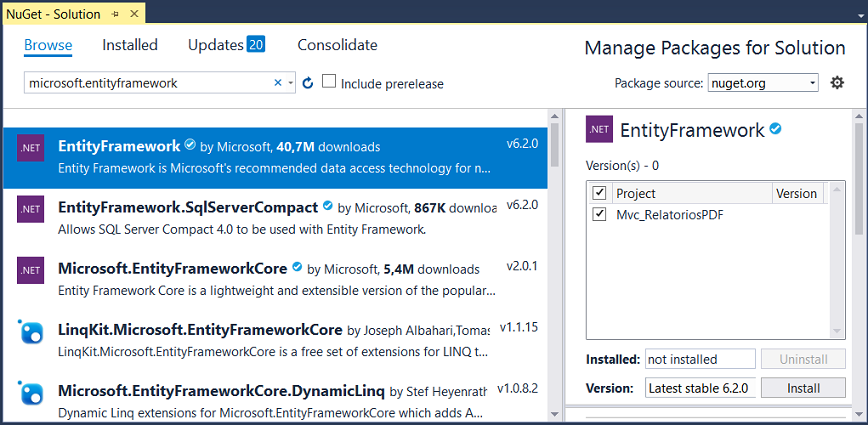Toggle the select-all projects header checkbox

[599, 193]
